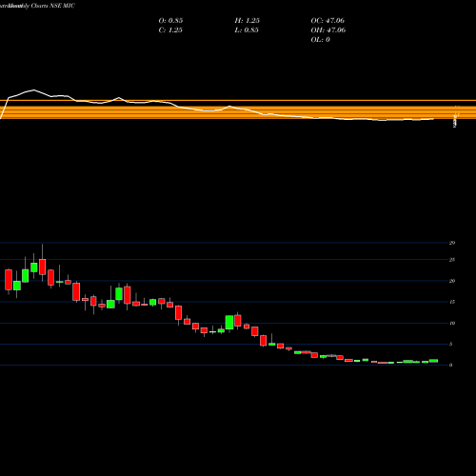Click the 'OC: 47.06' value
The width and height of the screenshot is (476, 476).
pos(327,21)
